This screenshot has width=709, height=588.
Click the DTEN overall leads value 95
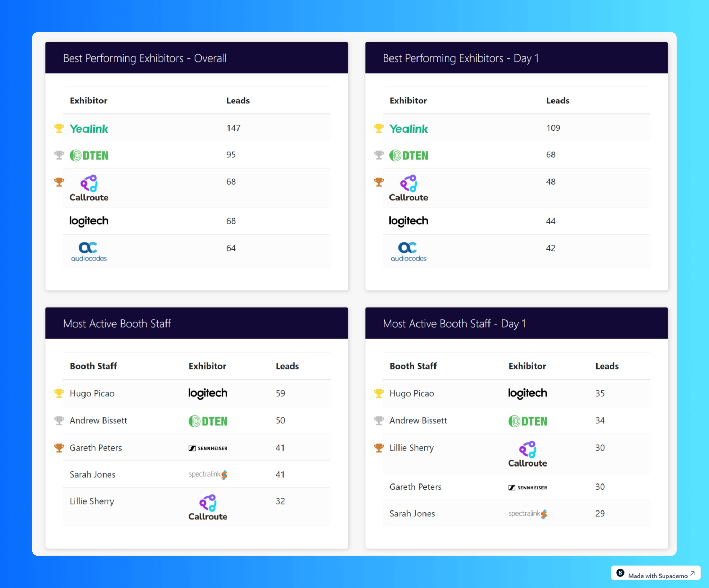[x=231, y=155]
